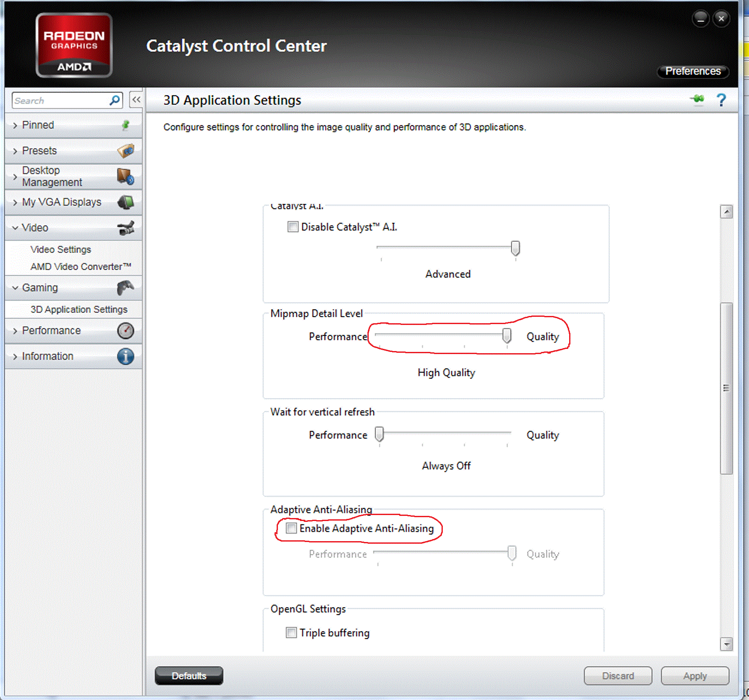
Task: Select 3D Application Settings in sidebar
Action: [79, 309]
